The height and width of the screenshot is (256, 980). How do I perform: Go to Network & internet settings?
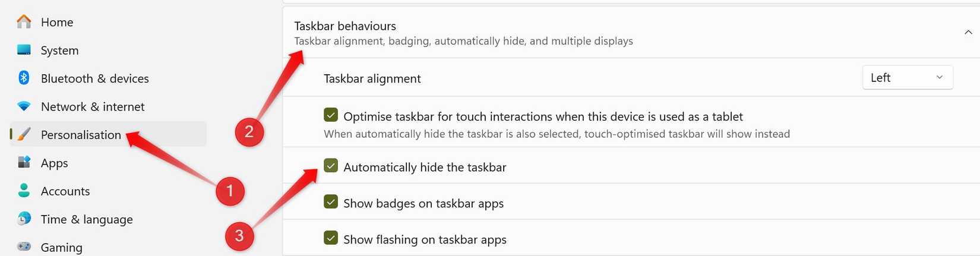[x=93, y=107]
